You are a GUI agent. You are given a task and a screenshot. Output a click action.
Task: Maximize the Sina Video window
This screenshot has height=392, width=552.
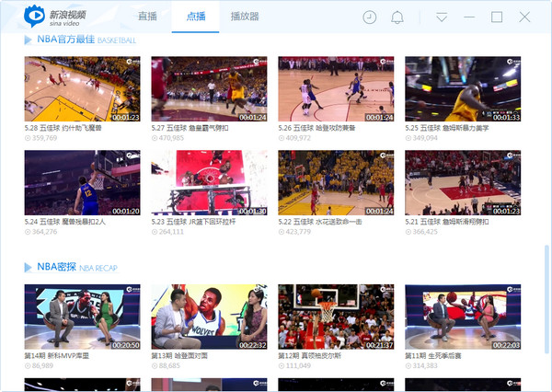(497, 17)
